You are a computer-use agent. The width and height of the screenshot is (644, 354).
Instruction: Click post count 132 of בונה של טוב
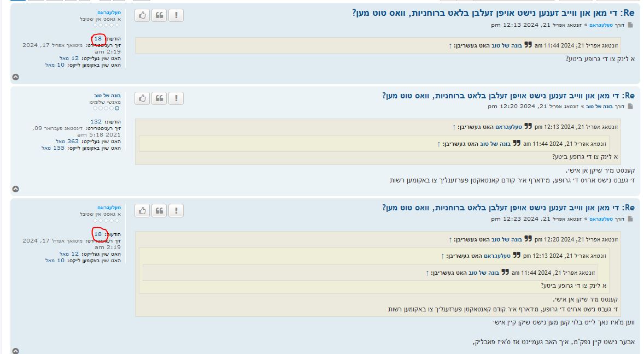(x=96, y=121)
